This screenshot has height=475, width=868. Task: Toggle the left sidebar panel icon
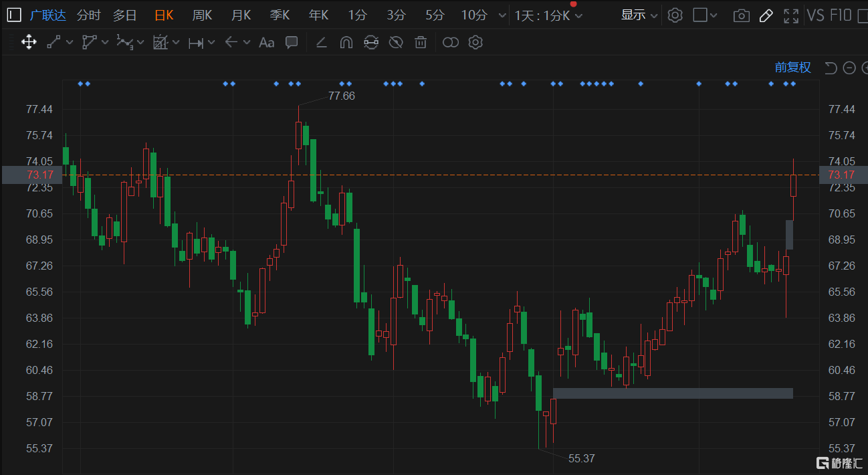click(x=15, y=15)
